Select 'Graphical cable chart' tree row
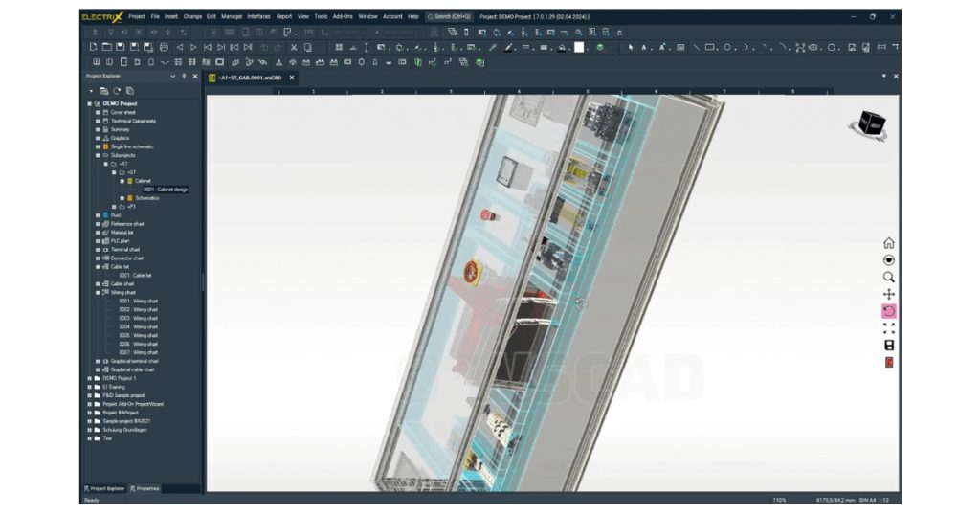 132,370
